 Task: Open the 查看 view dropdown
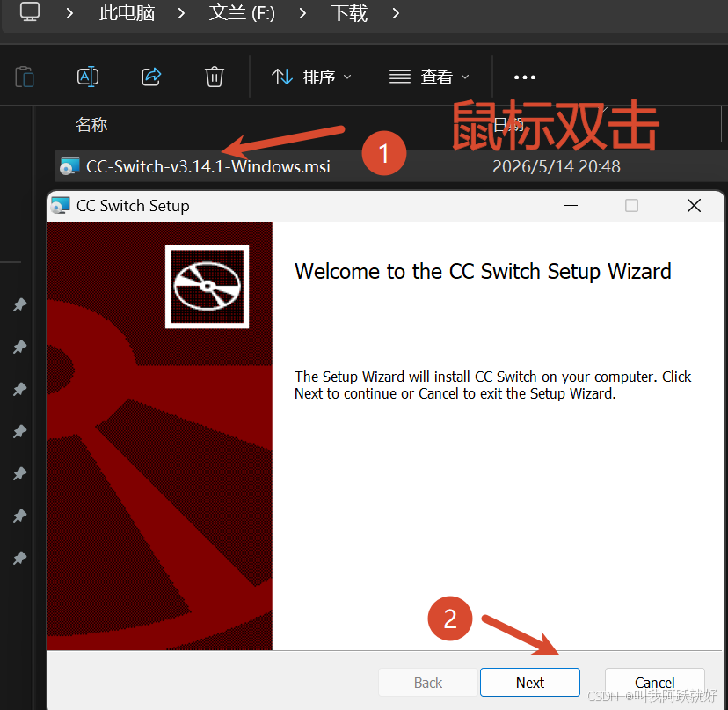tap(429, 77)
